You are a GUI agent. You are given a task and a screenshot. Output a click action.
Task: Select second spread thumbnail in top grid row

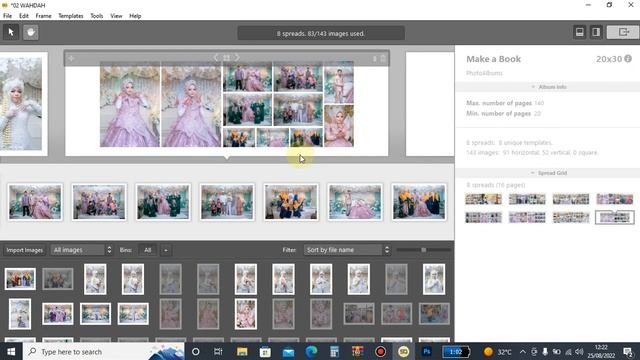[527, 199]
